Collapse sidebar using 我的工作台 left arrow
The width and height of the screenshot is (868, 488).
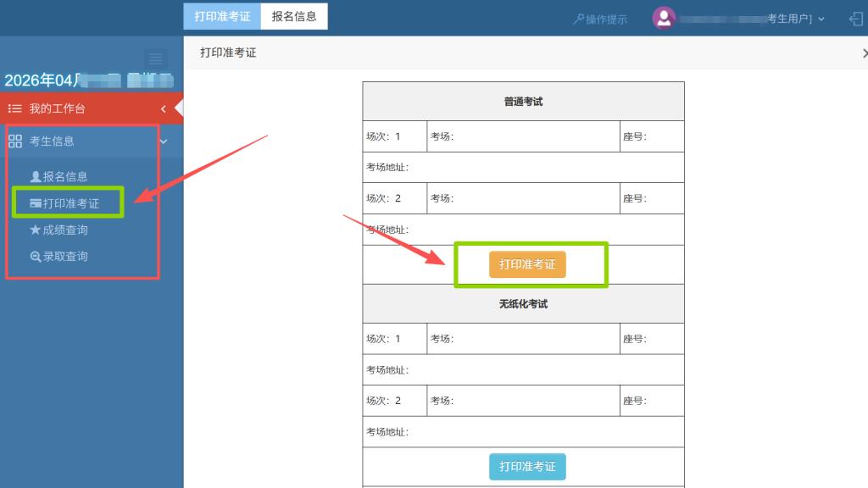[x=164, y=108]
